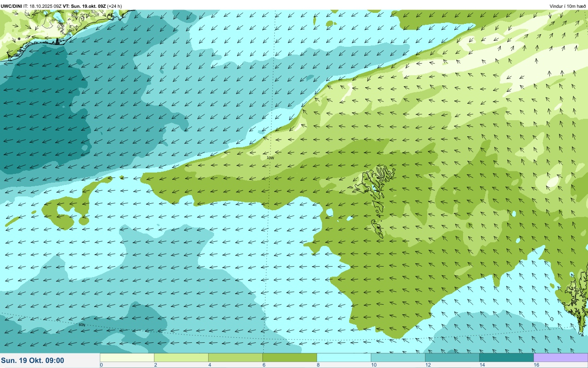Click the olive green 6–8 legend swatch
Viewport: 588px width, 368px height.
click(290, 357)
